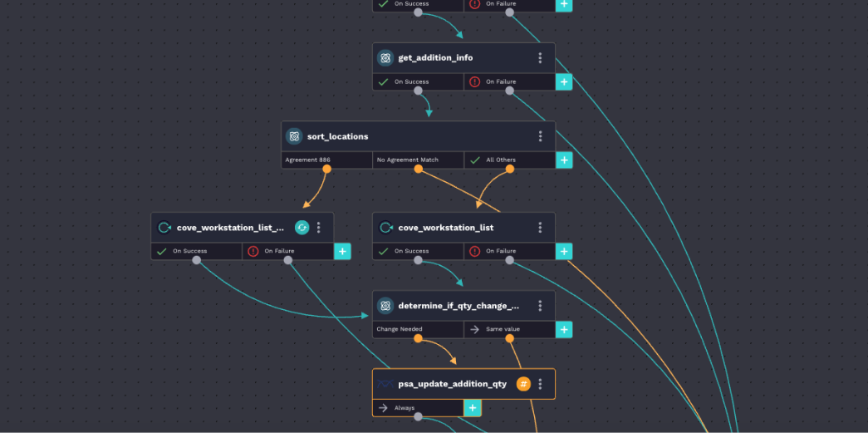The image size is (868, 433).
Task: Click On Failure condition of get_addition_info
Action: coord(509,82)
